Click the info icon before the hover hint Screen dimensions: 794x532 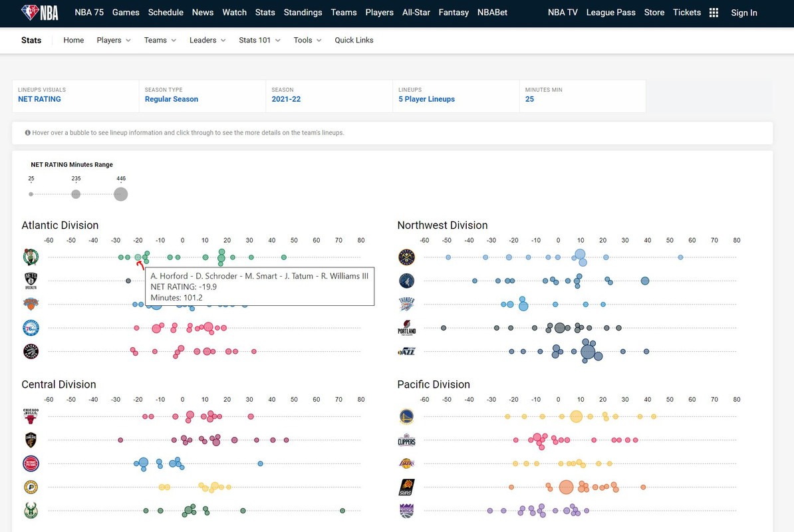(x=27, y=132)
